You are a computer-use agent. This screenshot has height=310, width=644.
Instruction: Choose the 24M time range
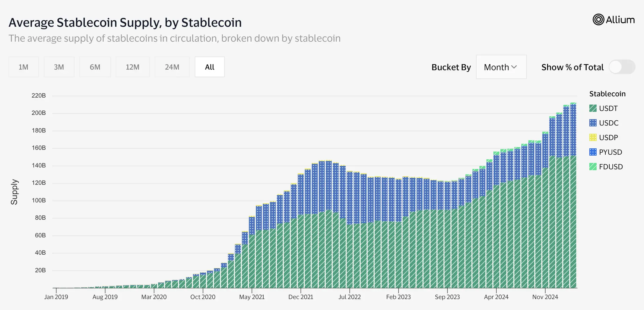(x=172, y=67)
